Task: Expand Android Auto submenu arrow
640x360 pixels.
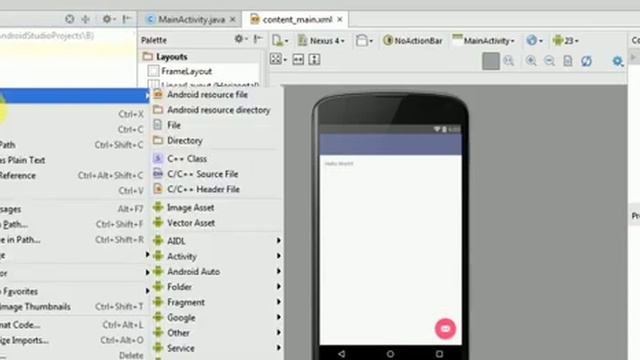Action: [x=279, y=271]
